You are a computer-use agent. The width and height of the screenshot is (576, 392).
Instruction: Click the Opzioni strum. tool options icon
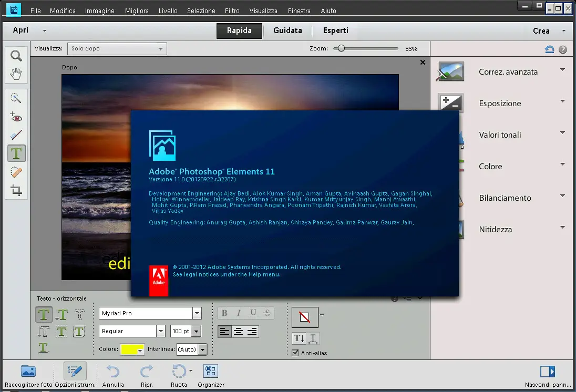75,371
